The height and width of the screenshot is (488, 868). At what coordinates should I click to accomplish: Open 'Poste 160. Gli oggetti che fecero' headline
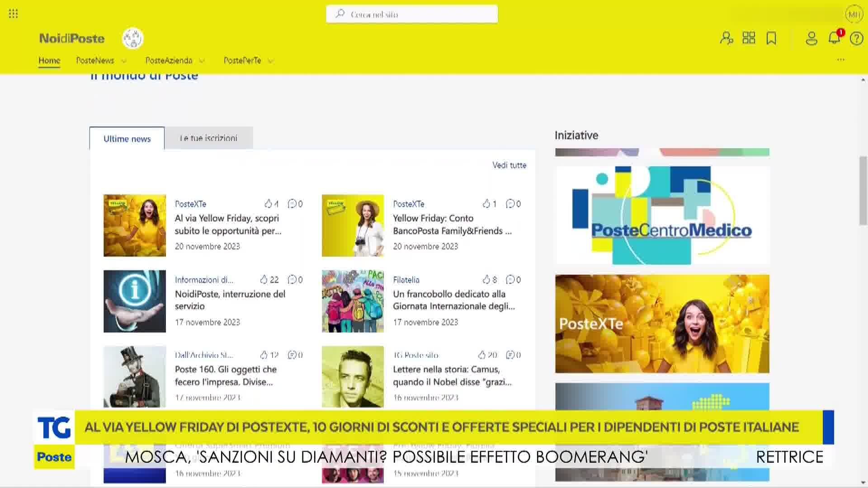pyautogui.click(x=226, y=375)
